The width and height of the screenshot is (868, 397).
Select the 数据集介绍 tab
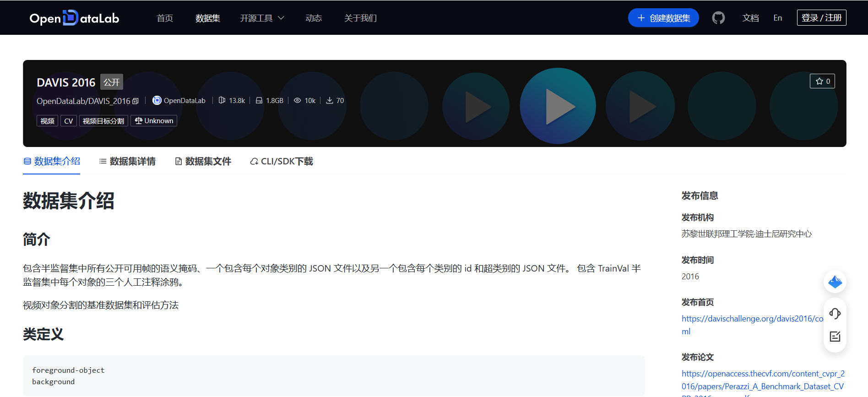(52, 161)
